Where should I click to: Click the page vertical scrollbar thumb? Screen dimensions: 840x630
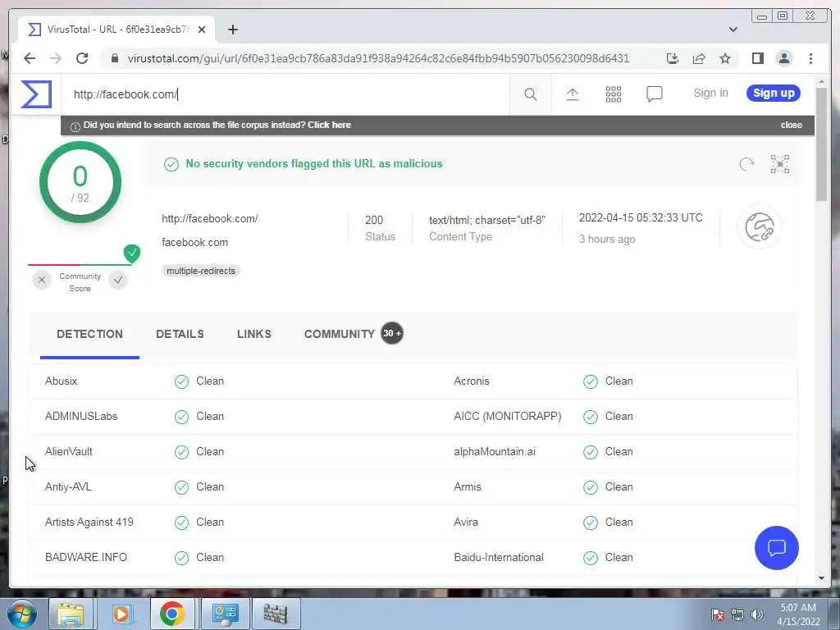[x=821, y=144]
